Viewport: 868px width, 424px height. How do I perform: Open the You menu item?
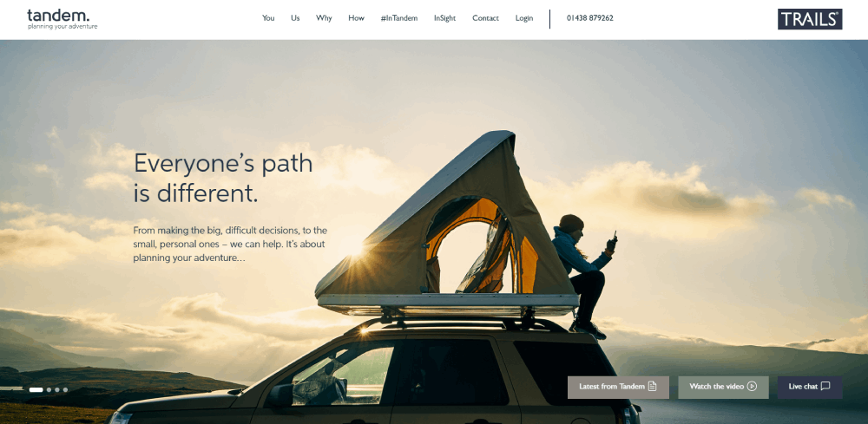tap(268, 18)
